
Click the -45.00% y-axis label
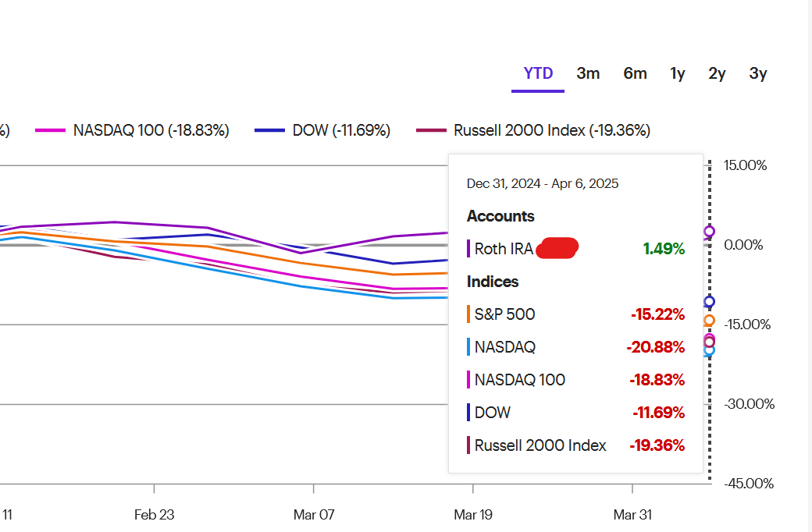749,484
